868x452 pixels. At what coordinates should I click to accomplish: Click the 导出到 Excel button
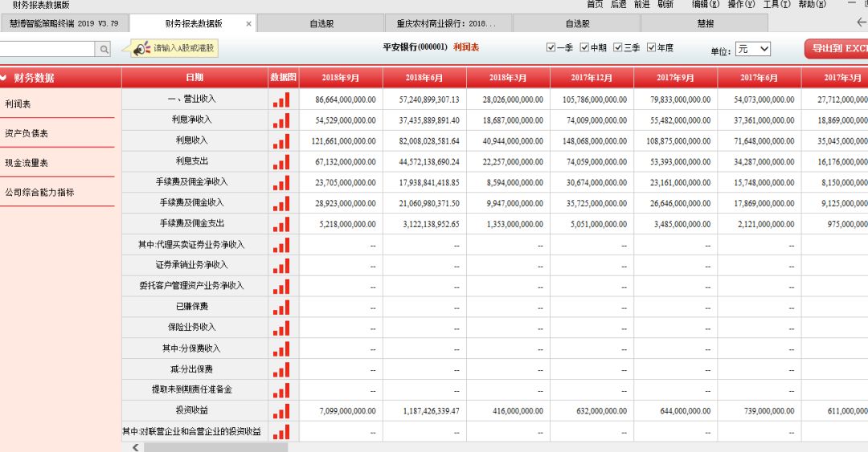[837, 49]
